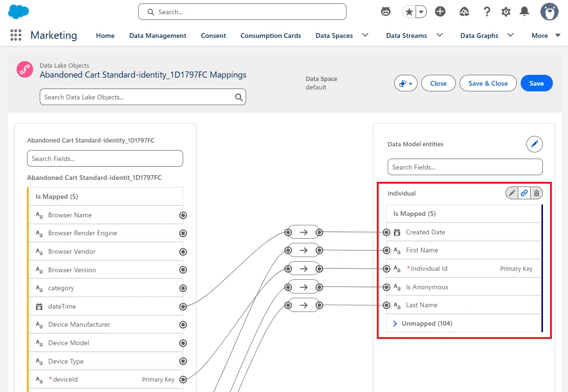Open the Astro guidance center icon

pyautogui.click(x=386, y=11)
